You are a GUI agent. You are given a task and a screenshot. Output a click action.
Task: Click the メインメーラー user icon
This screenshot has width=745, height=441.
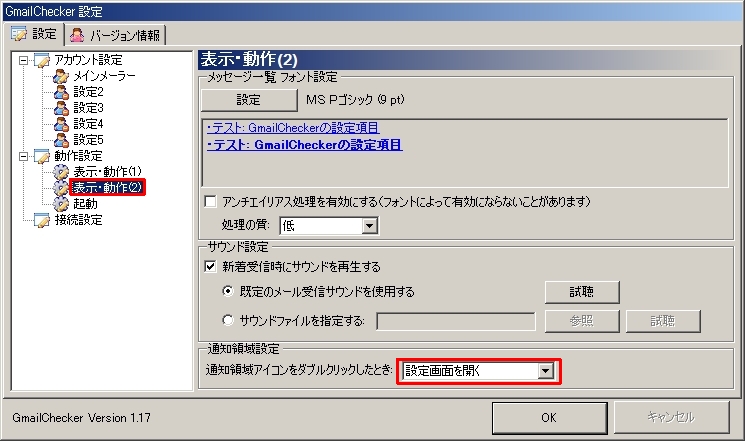coord(61,76)
